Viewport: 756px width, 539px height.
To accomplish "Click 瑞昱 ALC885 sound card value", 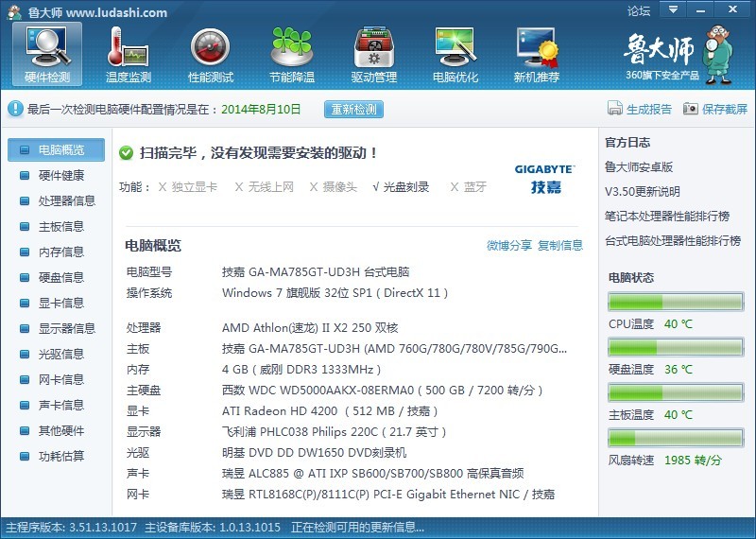I will (372, 474).
